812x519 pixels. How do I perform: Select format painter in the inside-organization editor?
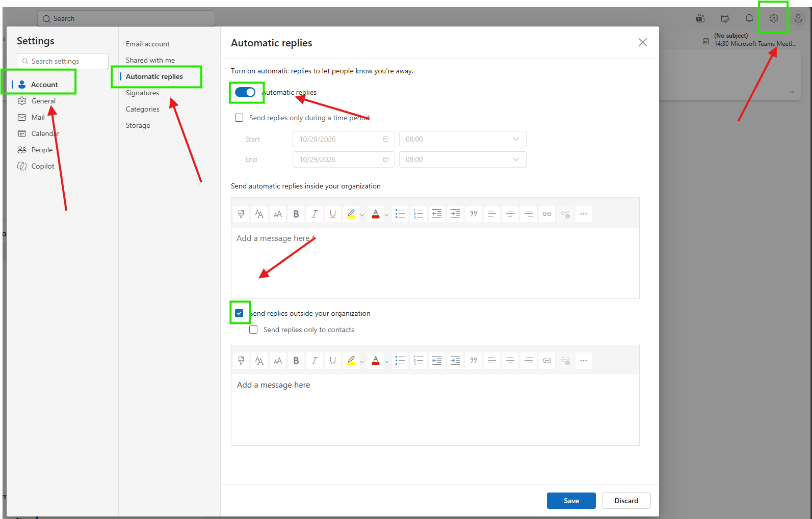[x=241, y=214]
